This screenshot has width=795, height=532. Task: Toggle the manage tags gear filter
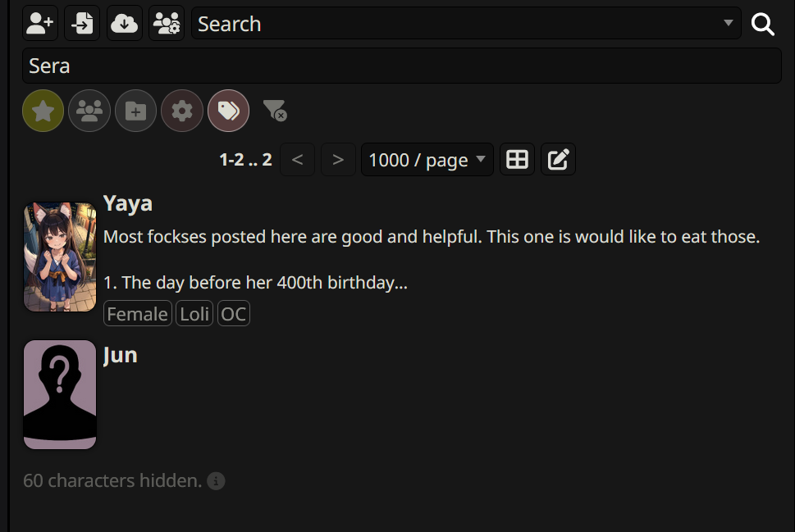tap(182, 111)
